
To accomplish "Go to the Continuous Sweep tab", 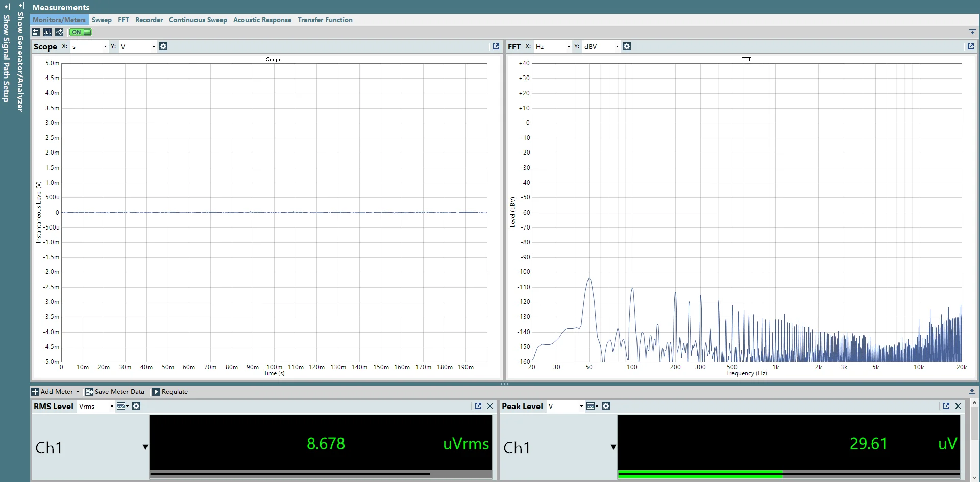I will click(198, 20).
